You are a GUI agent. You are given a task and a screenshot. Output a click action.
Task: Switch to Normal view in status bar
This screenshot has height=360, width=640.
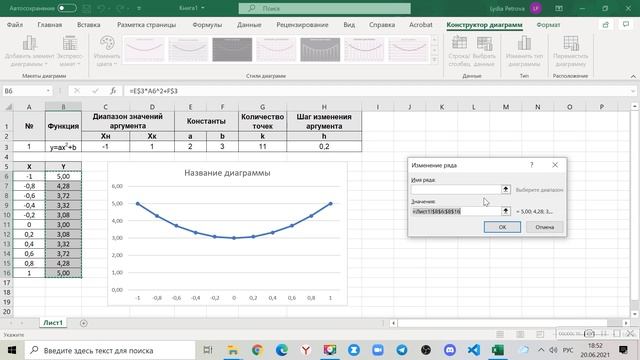click(500, 334)
